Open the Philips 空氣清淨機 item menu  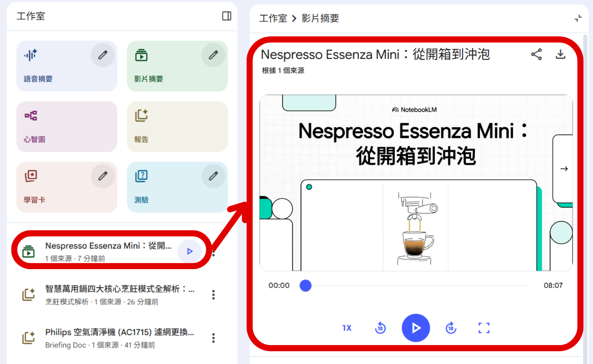[x=213, y=338]
